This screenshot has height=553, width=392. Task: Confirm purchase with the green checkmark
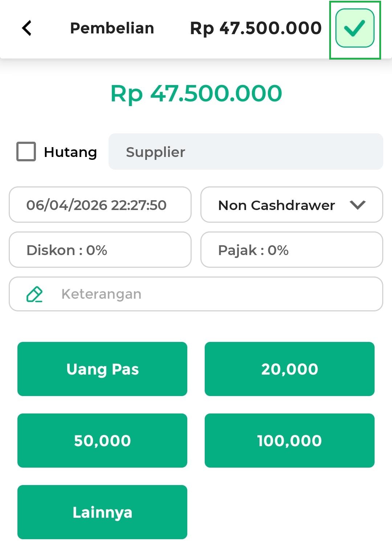355,28
